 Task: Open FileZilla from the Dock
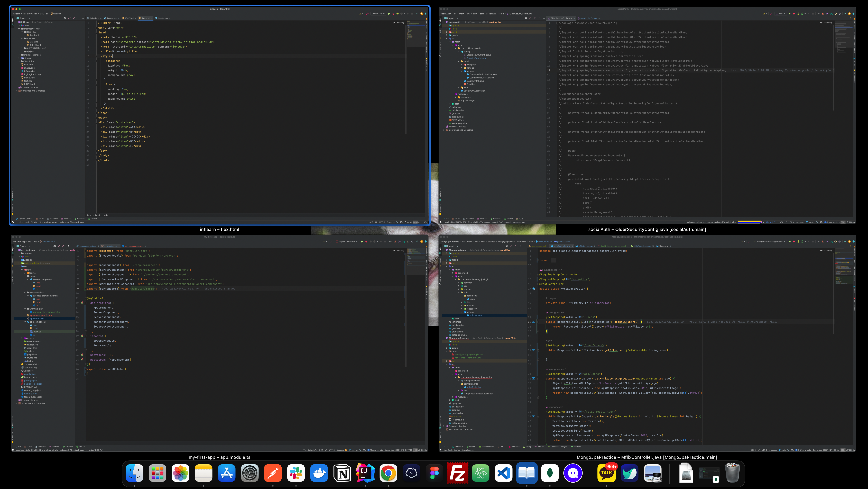pos(457,473)
